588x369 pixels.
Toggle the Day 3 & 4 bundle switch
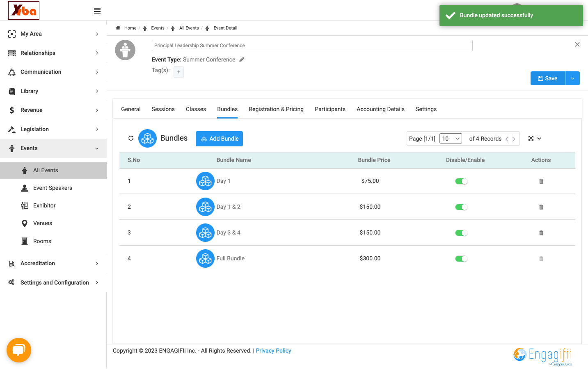point(461,233)
